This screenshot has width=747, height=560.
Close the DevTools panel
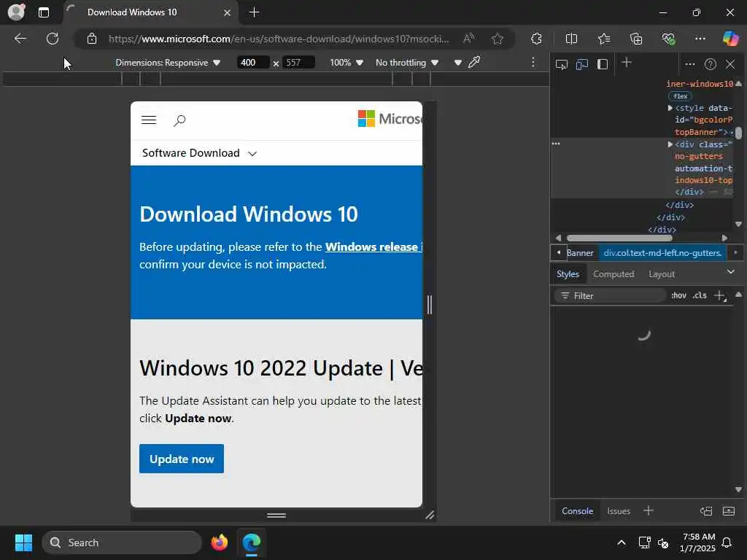730,64
